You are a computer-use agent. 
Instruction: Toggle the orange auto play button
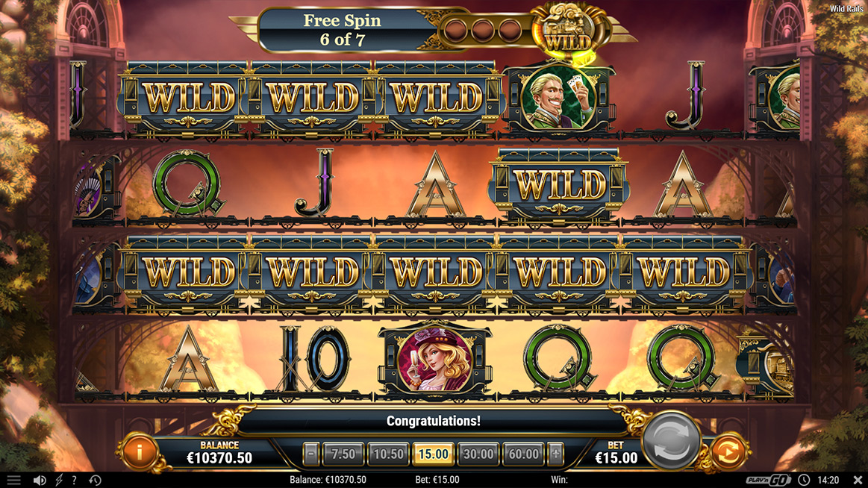[728, 453]
